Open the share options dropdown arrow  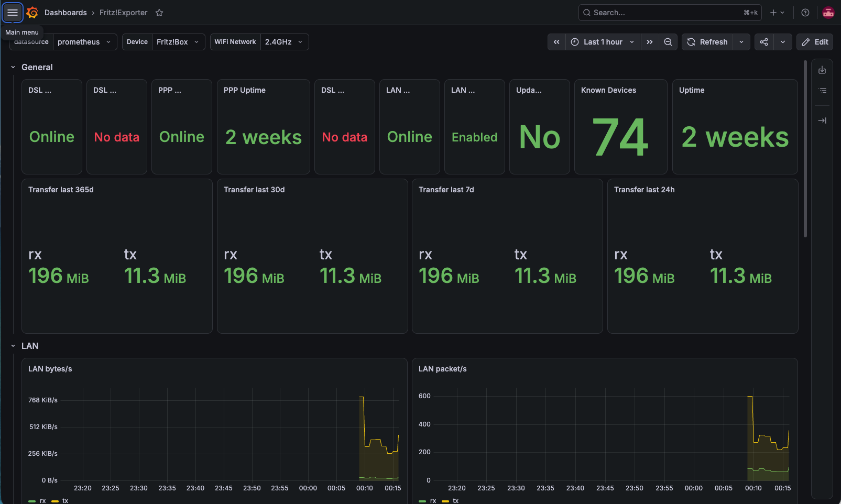(x=783, y=42)
